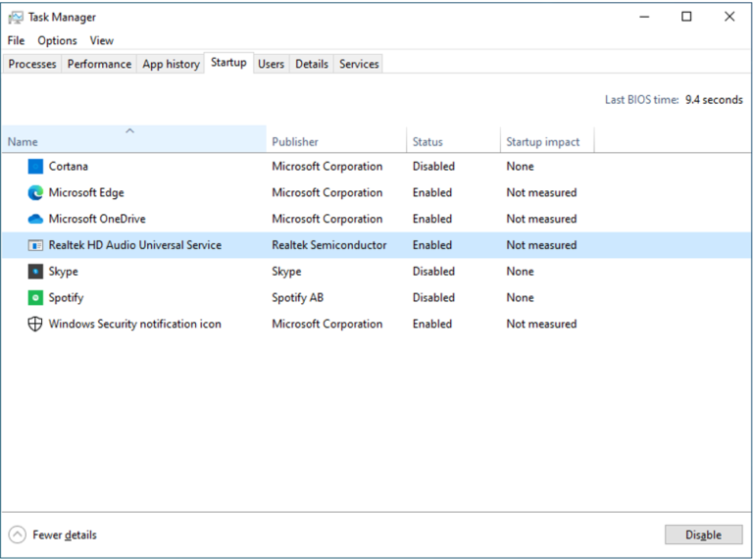Select the Microsoft Edge row name

point(86,193)
